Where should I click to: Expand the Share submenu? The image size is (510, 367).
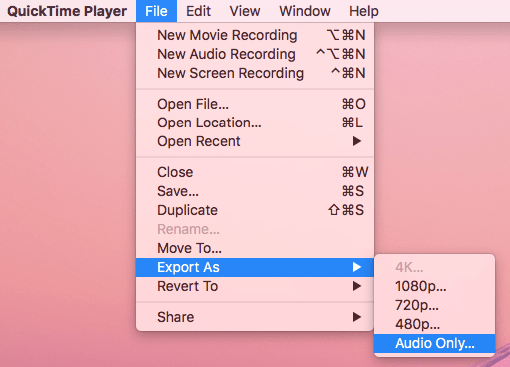pos(255,317)
